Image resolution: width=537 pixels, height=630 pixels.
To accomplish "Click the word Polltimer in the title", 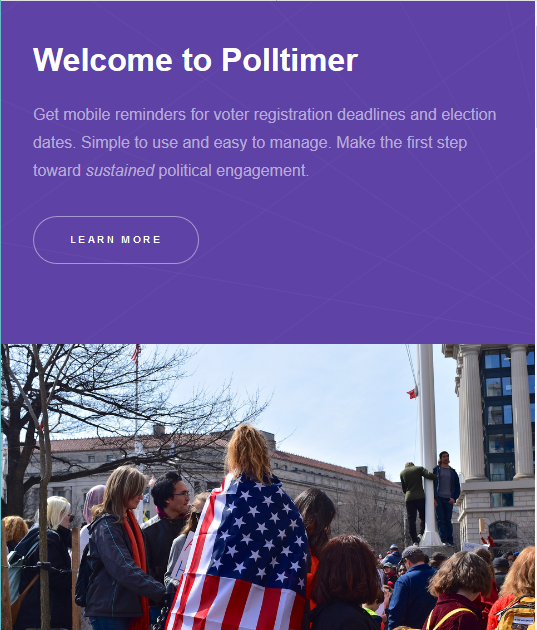I will point(290,60).
